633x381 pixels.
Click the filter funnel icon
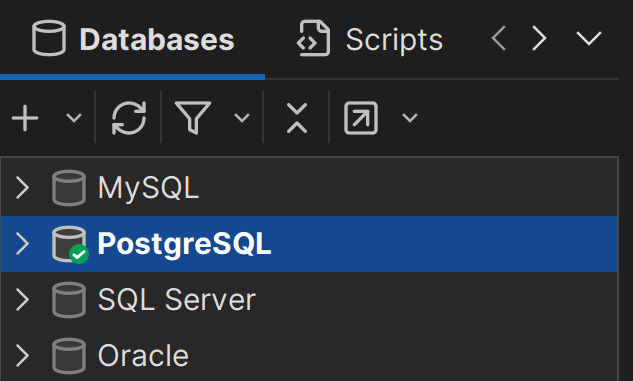(193, 118)
